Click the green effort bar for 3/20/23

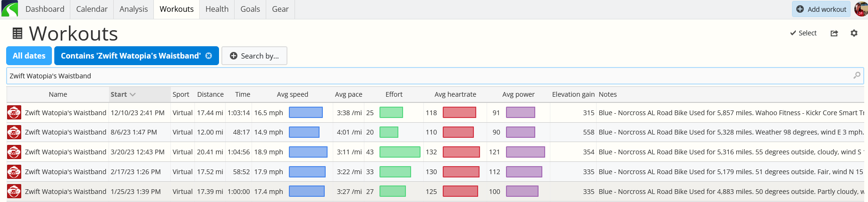click(400, 152)
